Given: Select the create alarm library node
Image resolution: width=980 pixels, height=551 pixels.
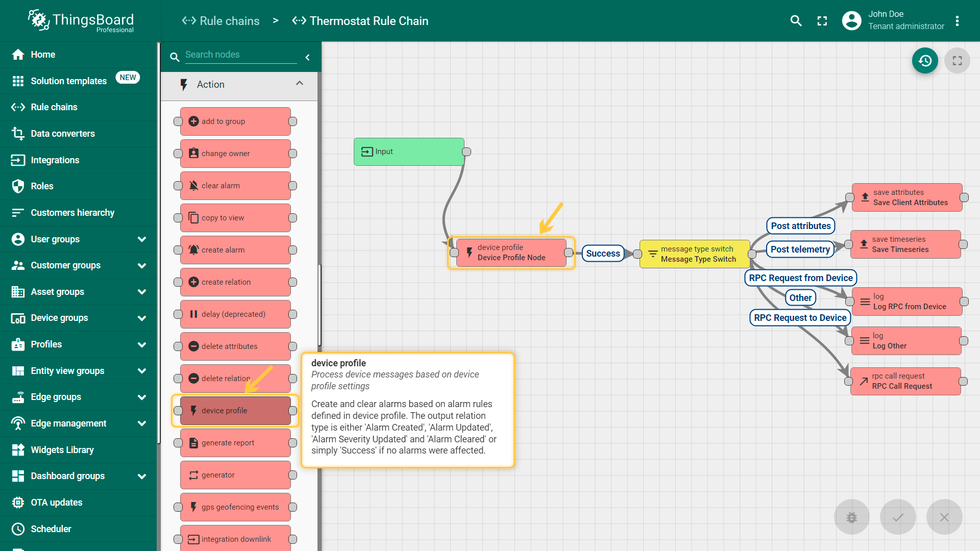Looking at the screenshot, I should tap(235, 250).
